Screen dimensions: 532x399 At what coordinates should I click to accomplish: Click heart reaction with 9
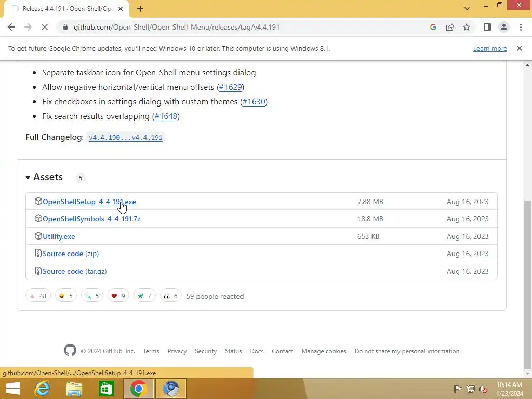pos(118,296)
